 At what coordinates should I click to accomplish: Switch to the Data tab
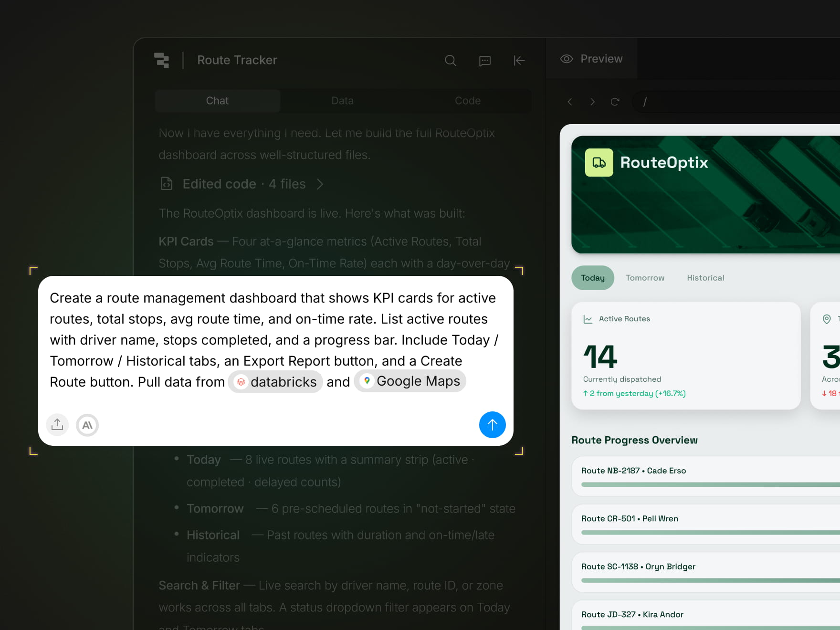pyautogui.click(x=342, y=101)
